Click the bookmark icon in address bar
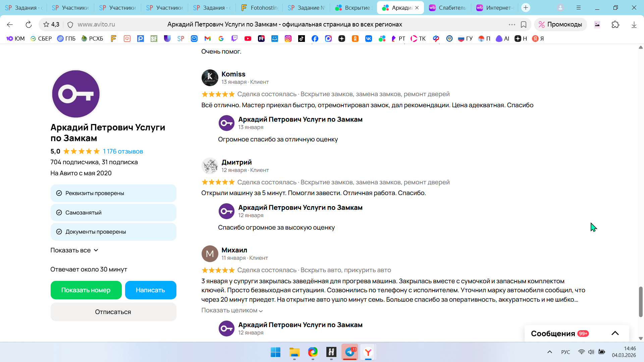The width and height of the screenshot is (644, 362). [x=524, y=24]
